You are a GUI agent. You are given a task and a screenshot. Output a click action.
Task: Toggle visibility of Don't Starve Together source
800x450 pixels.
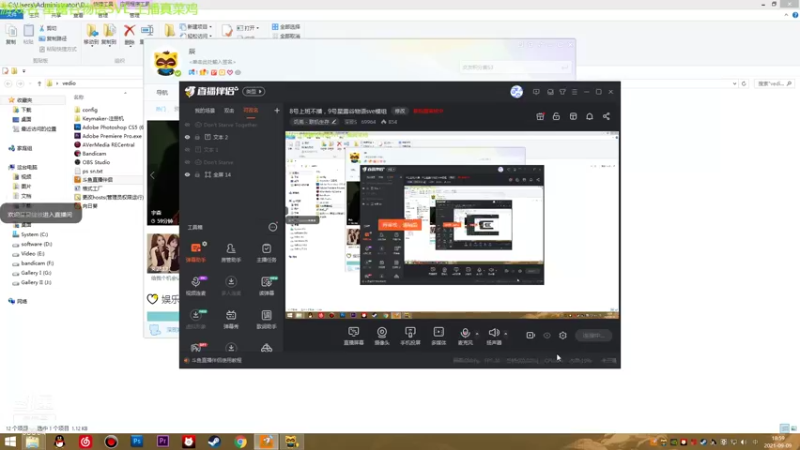187,125
